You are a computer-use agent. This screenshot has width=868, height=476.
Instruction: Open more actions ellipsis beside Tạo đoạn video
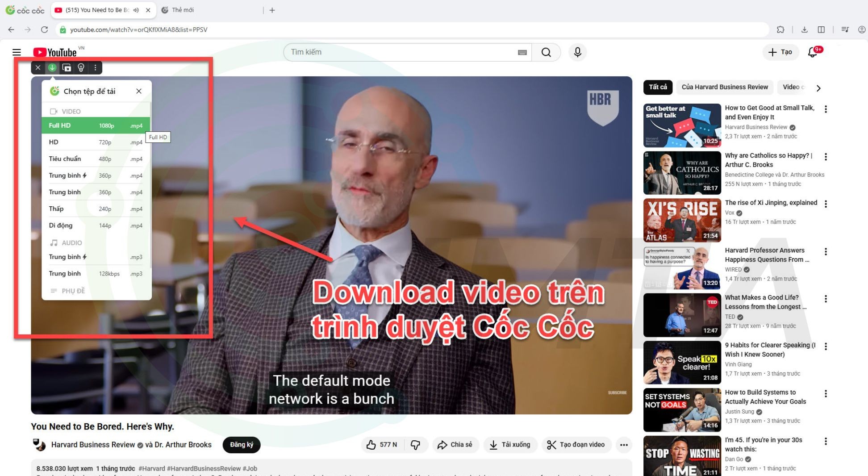pos(624,445)
